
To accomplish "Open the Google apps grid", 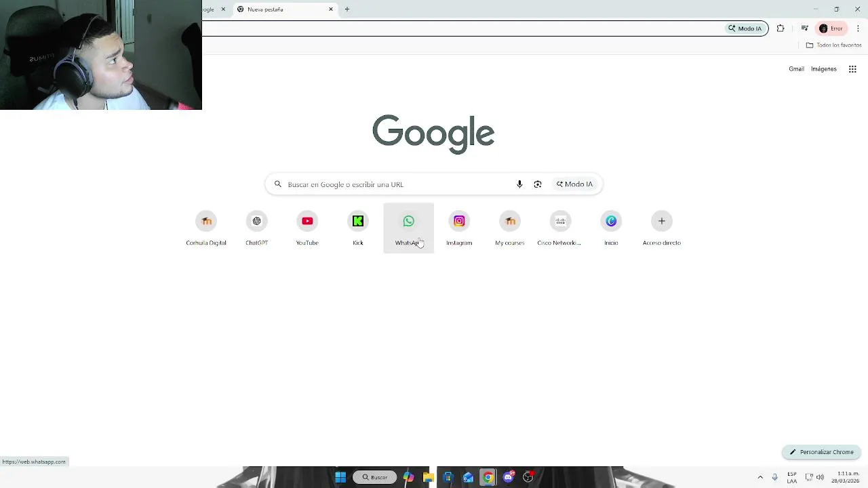I will (852, 69).
